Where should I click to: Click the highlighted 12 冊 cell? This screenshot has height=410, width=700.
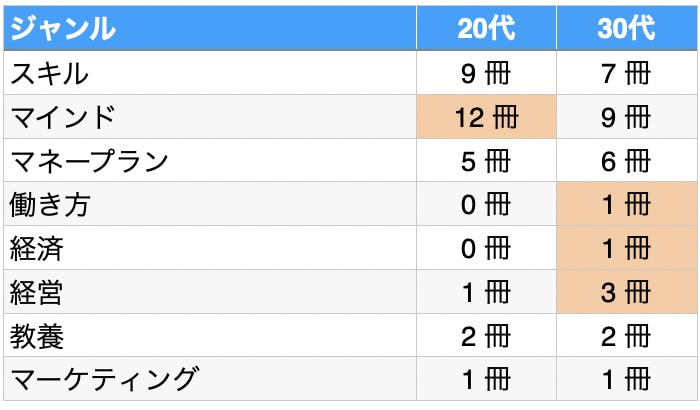pyautogui.click(x=486, y=117)
